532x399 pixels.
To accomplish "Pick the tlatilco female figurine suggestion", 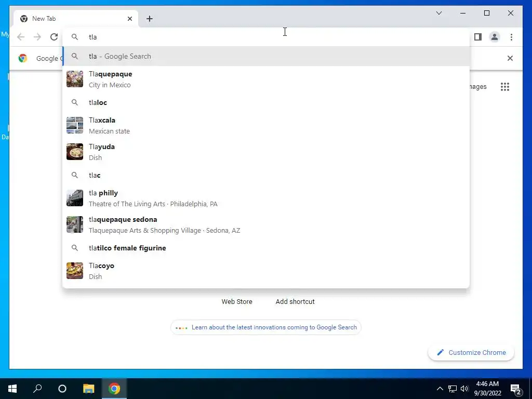I will click(266, 248).
